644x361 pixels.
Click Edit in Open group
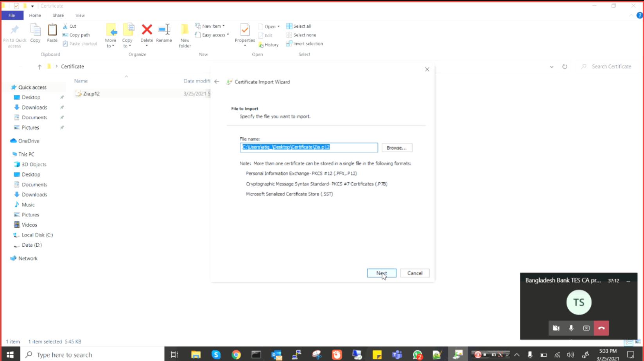pyautogui.click(x=265, y=35)
